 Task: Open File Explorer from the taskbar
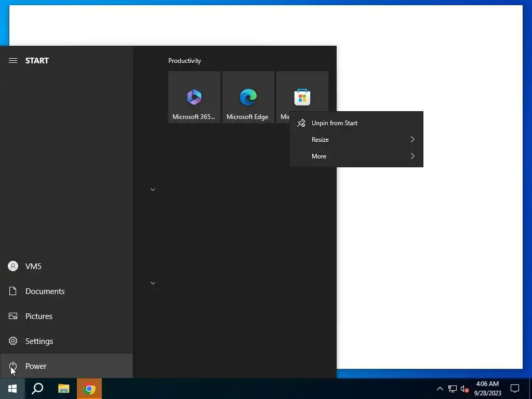[63, 389]
